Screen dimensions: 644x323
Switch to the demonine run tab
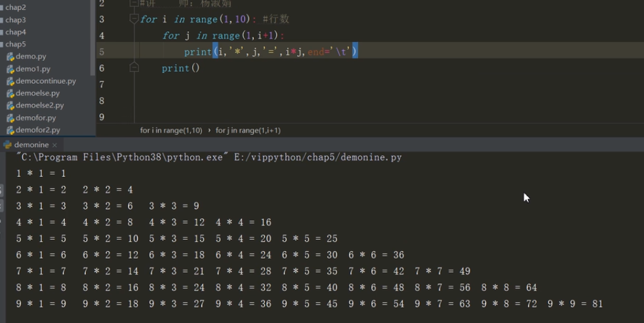tap(31, 145)
